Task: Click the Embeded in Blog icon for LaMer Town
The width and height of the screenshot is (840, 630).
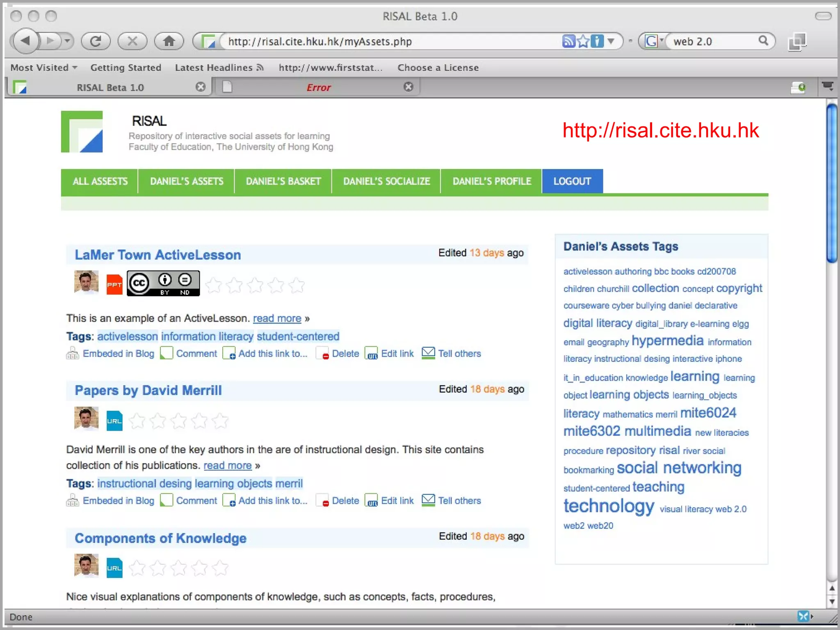Action: click(x=73, y=353)
